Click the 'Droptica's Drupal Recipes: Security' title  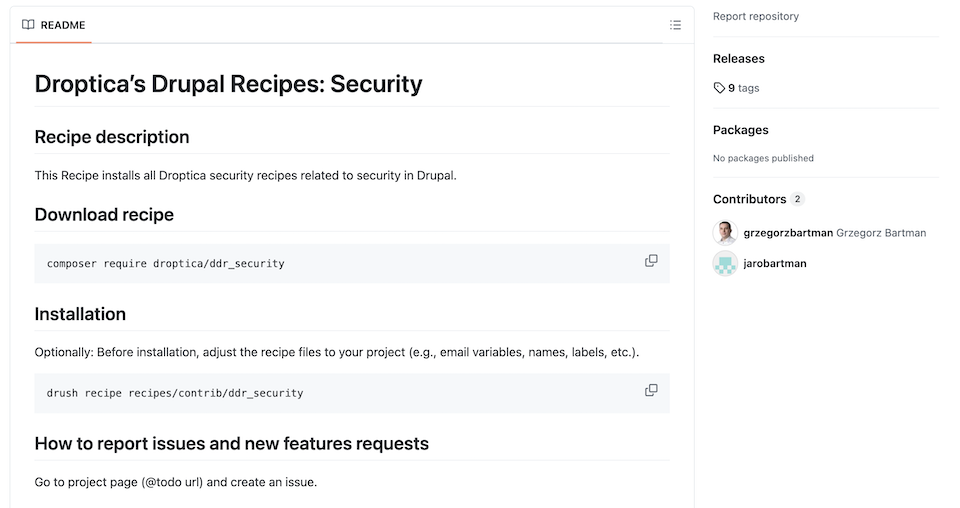tap(228, 84)
